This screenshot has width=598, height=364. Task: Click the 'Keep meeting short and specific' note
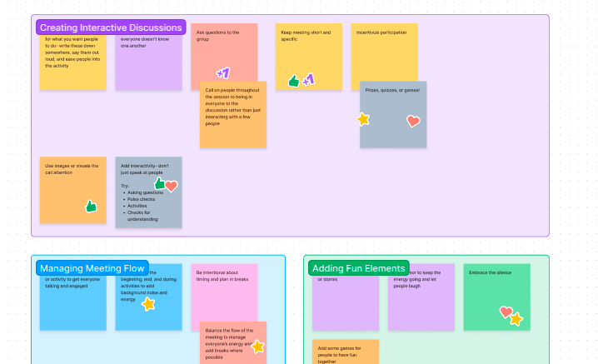tap(309, 57)
